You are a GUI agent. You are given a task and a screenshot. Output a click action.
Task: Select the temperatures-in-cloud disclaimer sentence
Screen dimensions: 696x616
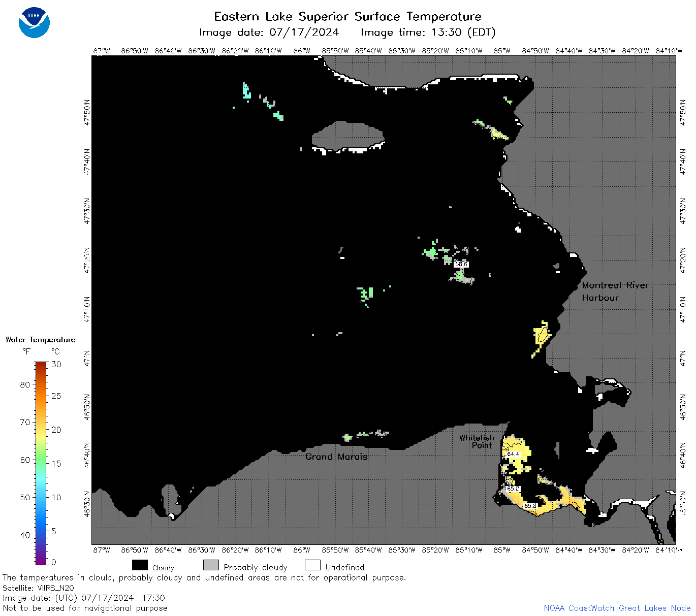coord(204,577)
